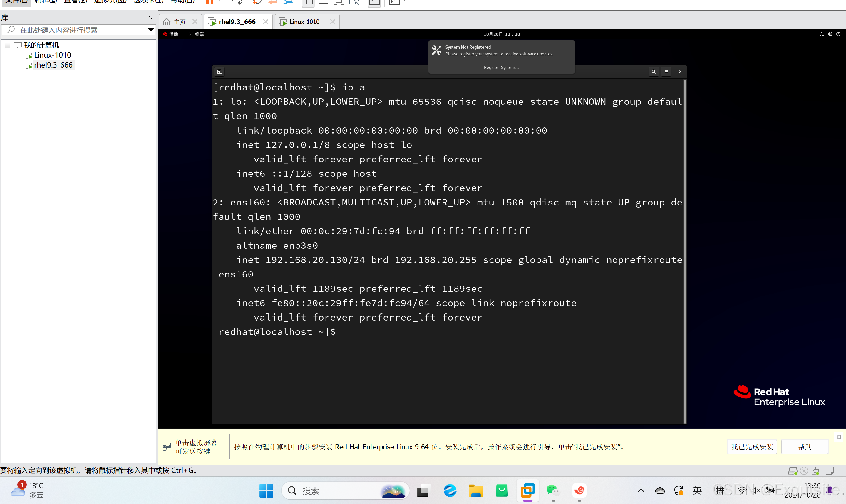
Task: Open Microsoft Edge from the taskbar
Action: coord(450,490)
